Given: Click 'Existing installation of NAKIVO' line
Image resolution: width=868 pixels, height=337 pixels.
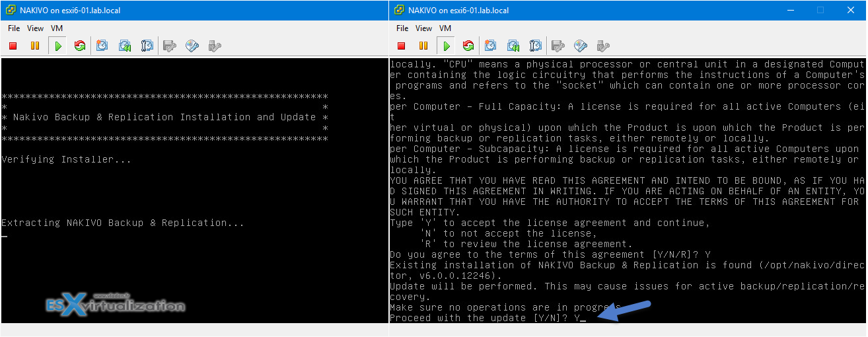Looking at the screenshot, I should [627, 265].
